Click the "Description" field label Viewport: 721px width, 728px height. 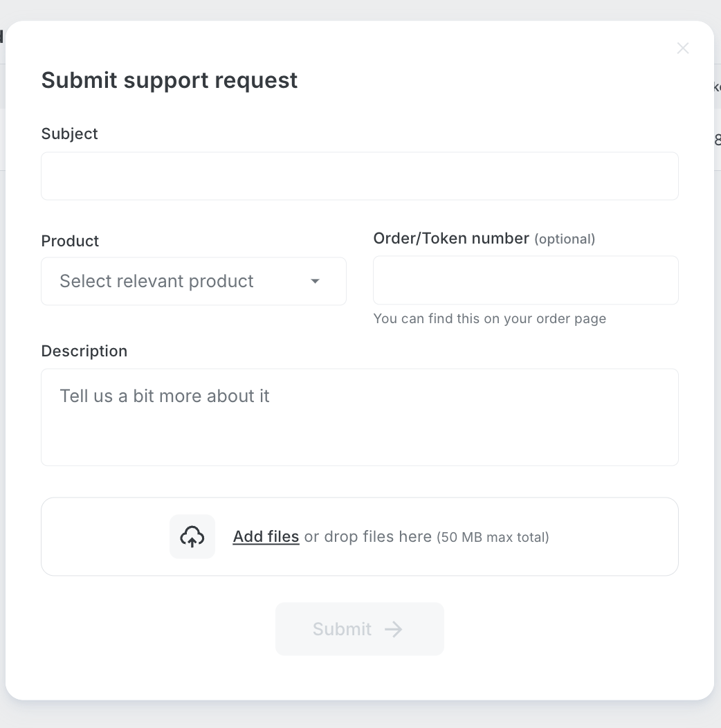coord(84,351)
